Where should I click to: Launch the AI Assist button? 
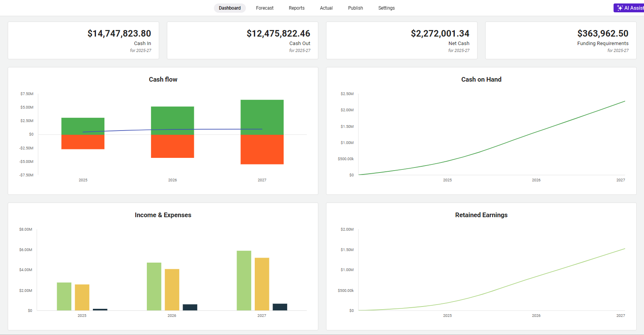pyautogui.click(x=629, y=8)
